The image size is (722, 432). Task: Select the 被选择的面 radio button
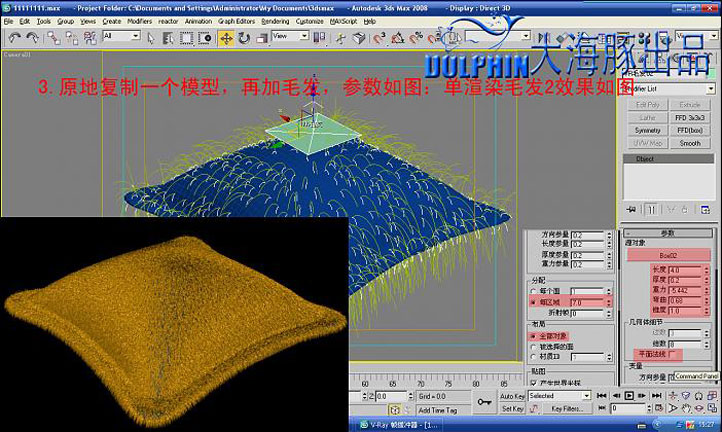(x=534, y=347)
